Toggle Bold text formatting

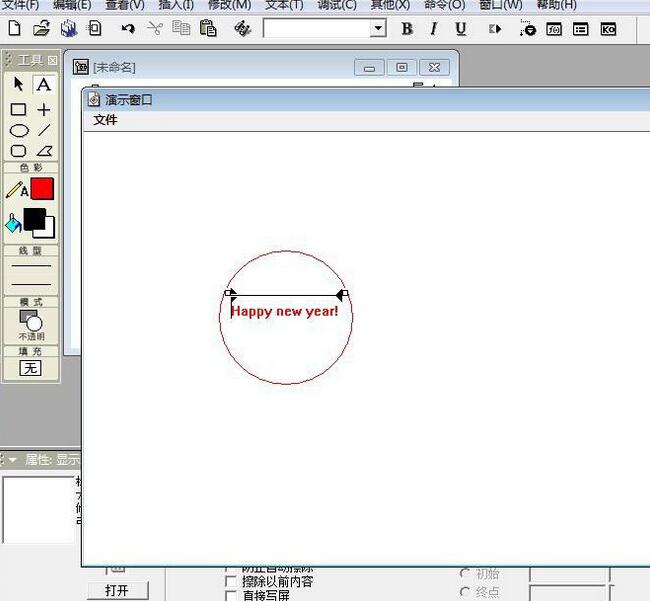click(x=407, y=29)
